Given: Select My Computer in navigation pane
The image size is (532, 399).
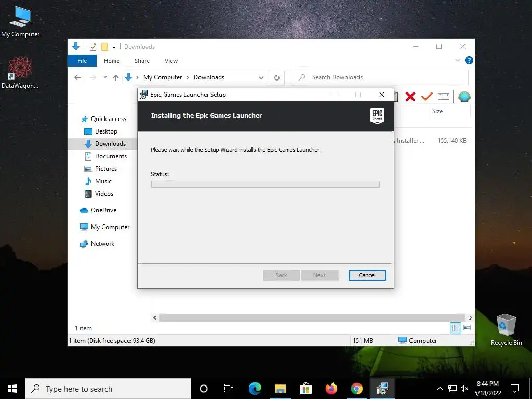Looking at the screenshot, I should coord(104,227).
